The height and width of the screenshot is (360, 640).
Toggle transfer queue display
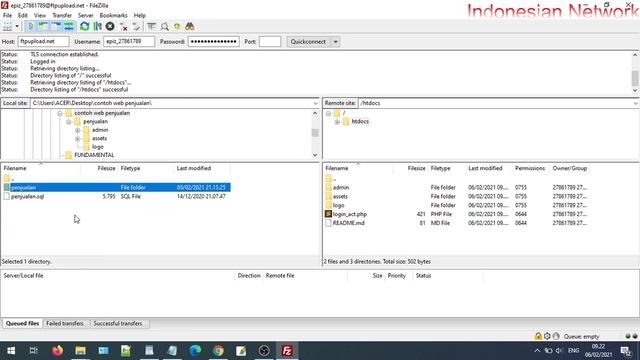point(69,27)
